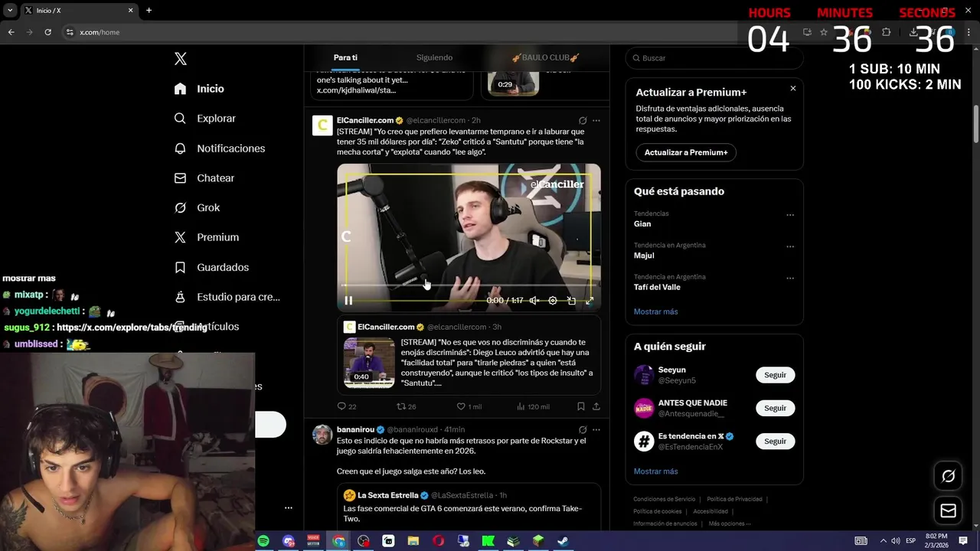
Task: Open the ElCanciller.com profile avatar
Action: pyautogui.click(x=322, y=126)
